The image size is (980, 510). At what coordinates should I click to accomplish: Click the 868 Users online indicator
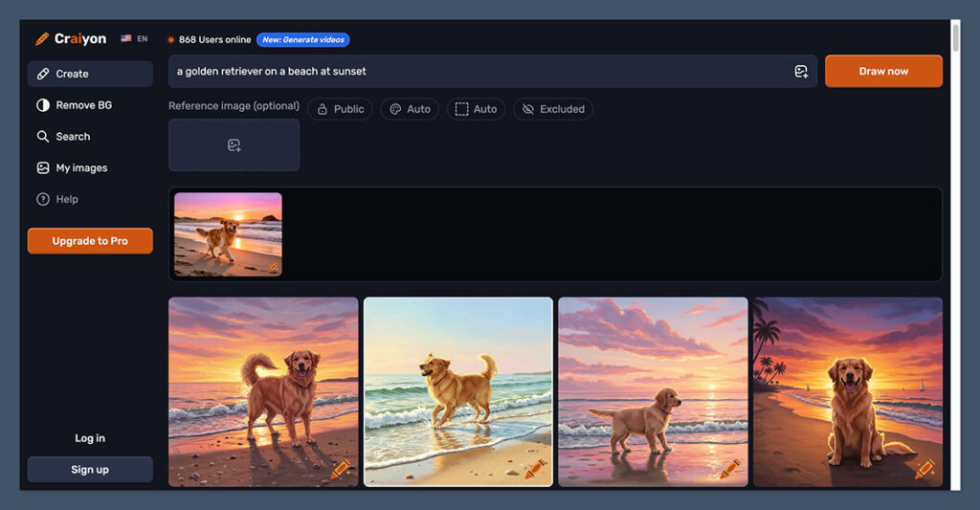210,39
